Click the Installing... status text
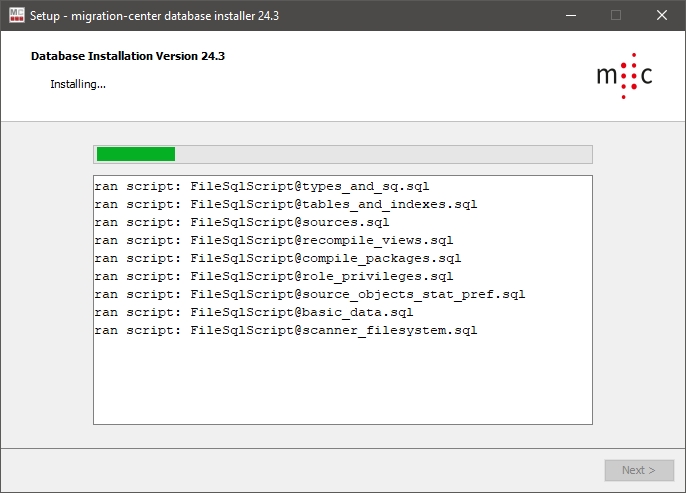The image size is (686, 493). click(78, 84)
